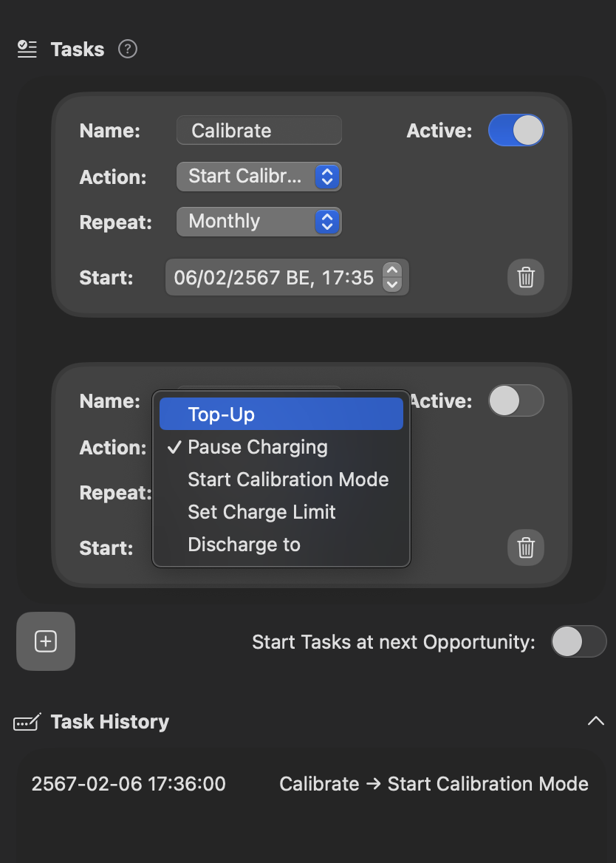Click the Calibrate name text field
Image resolution: width=616 pixels, height=863 pixels.
click(x=259, y=131)
